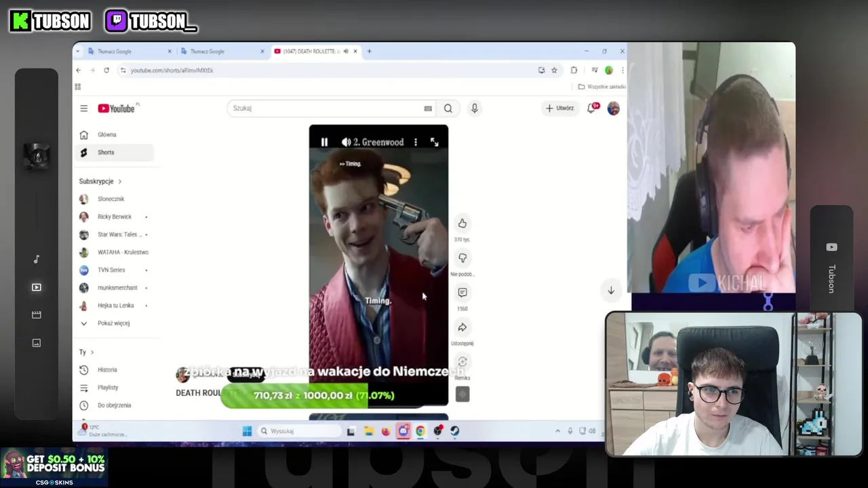This screenshot has width=868, height=488.
Task: Go to the YouTube logo home
Action: point(117,108)
